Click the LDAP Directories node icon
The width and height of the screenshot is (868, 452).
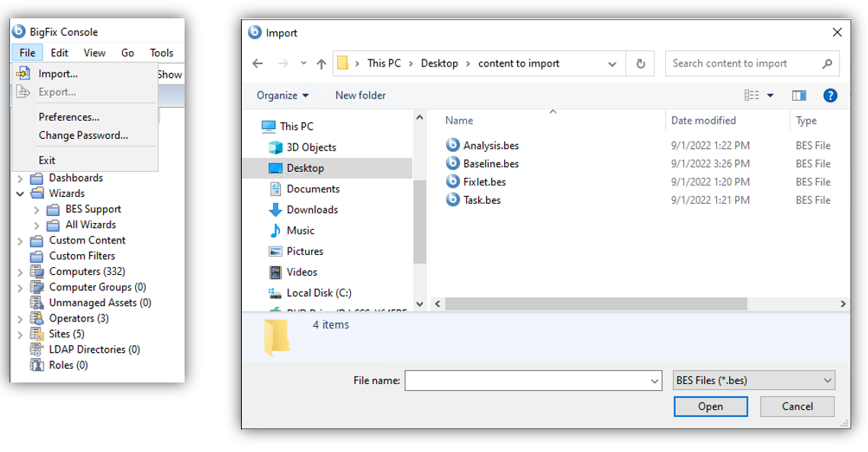point(37,350)
